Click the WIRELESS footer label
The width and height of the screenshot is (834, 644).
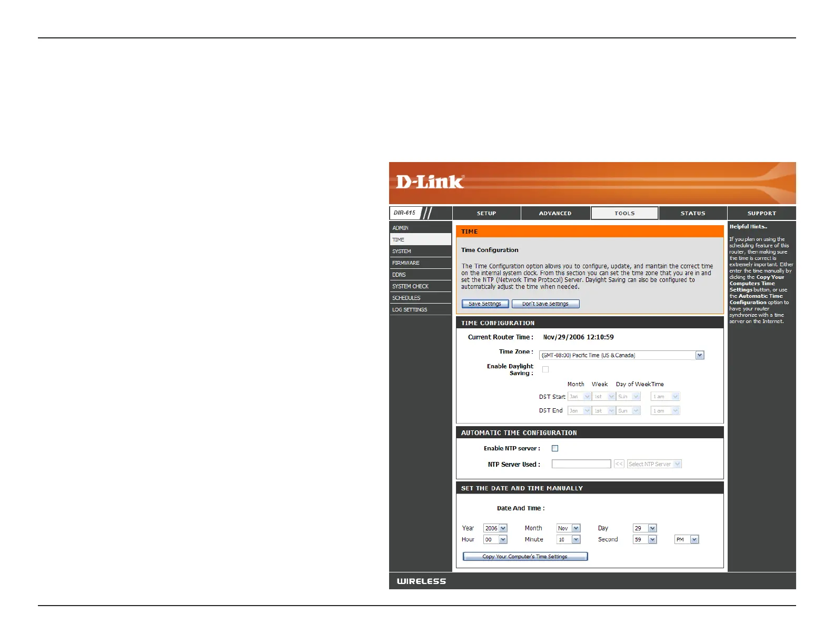pyautogui.click(x=421, y=581)
